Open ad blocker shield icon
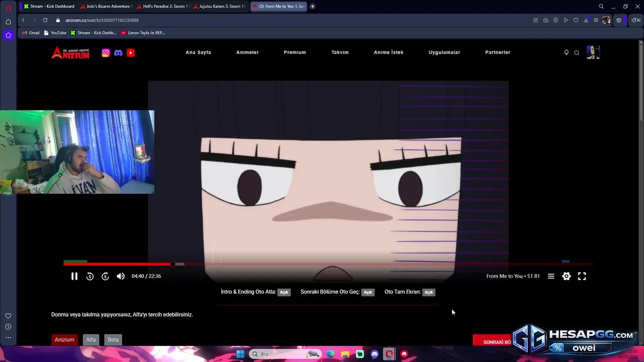The width and height of the screenshot is (644, 362). pos(555,20)
